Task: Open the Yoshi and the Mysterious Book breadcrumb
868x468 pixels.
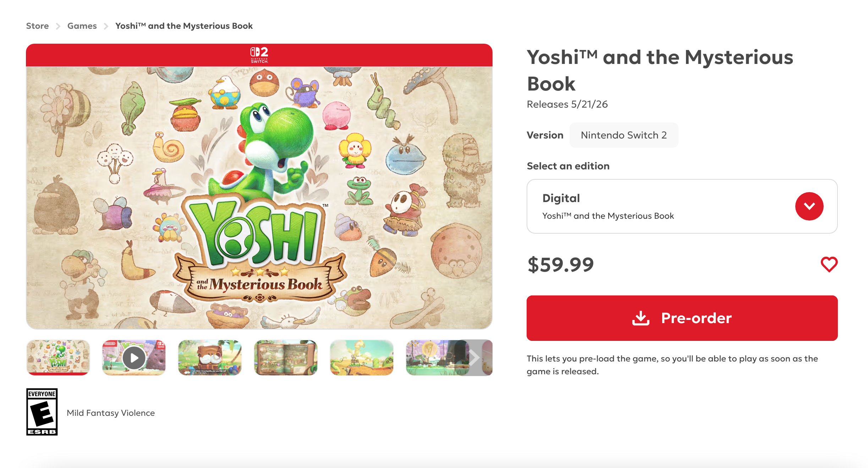Action: tap(183, 26)
